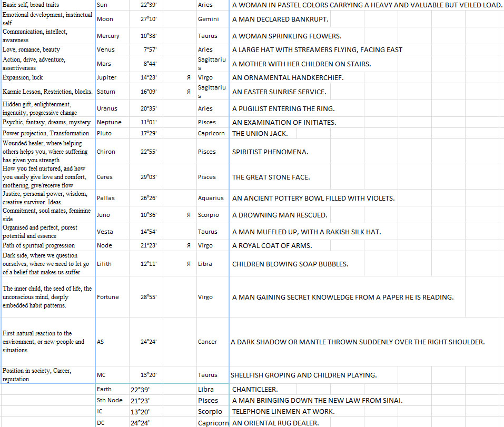Click 'Expansion, luck' description cell
Viewport: 504px width, 427px height.
coord(48,77)
